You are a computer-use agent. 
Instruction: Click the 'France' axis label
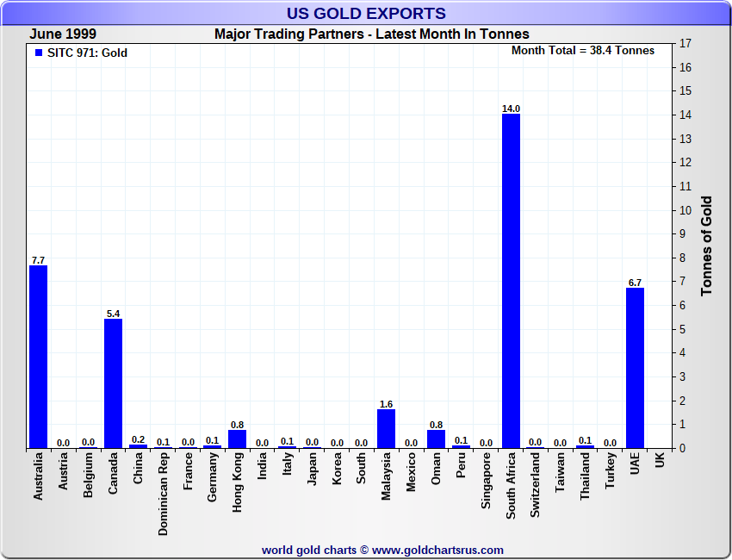[x=188, y=471]
